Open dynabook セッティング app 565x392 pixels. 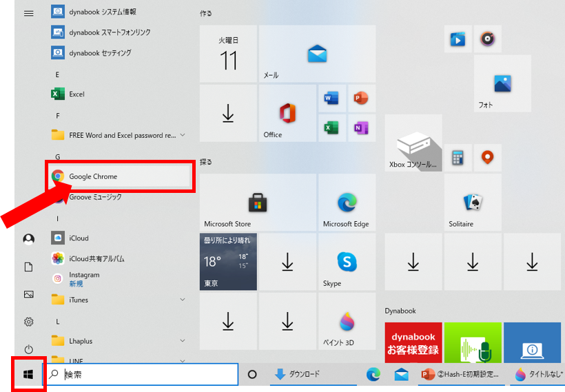tap(120, 53)
